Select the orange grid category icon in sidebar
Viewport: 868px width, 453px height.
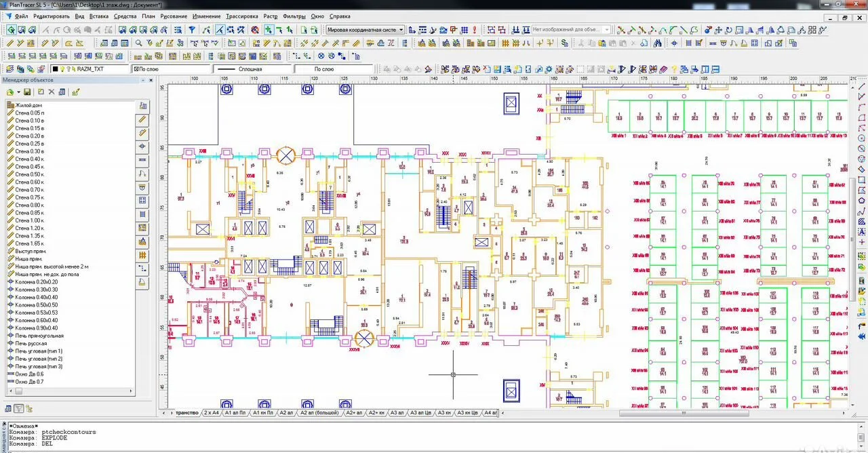point(142,255)
